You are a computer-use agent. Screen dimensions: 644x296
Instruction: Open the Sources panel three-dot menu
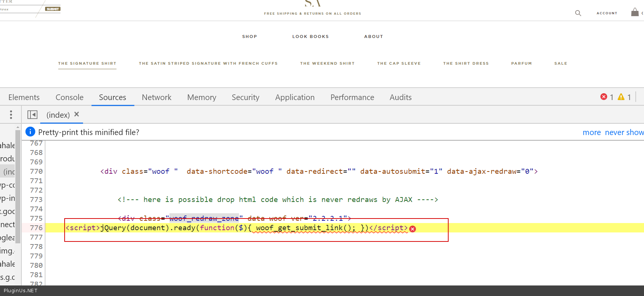[11, 115]
